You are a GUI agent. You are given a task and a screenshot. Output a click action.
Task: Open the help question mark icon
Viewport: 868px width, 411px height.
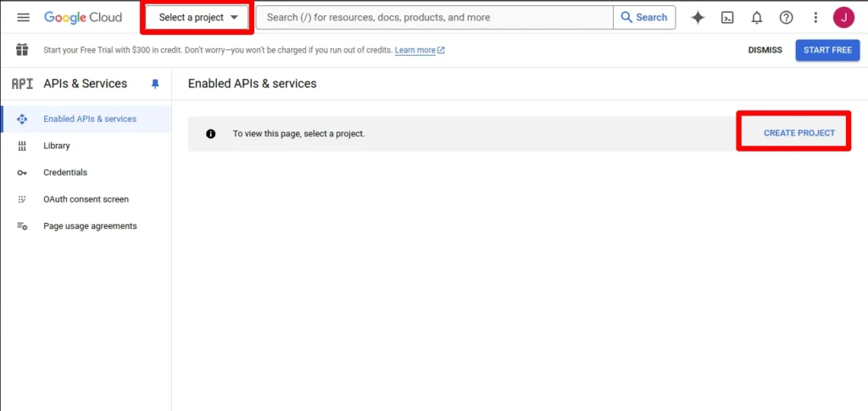tap(786, 18)
